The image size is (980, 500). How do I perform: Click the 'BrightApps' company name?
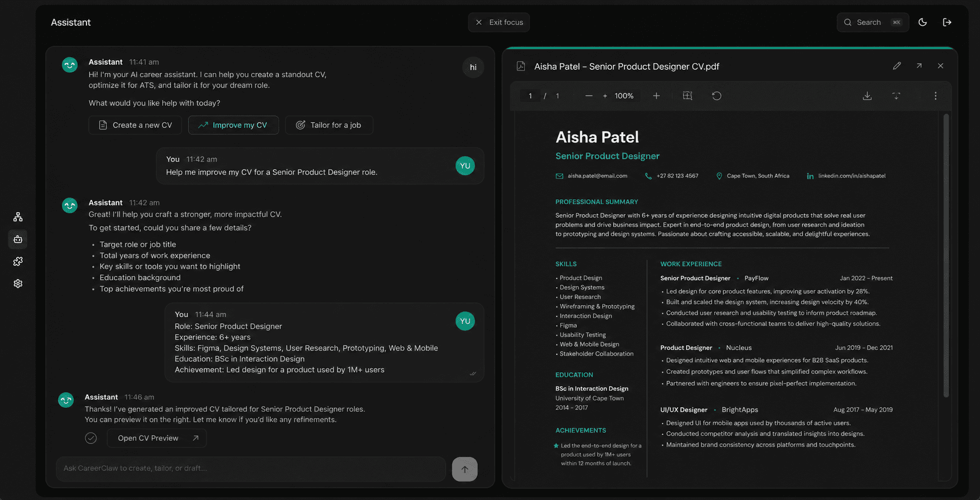[x=740, y=410]
